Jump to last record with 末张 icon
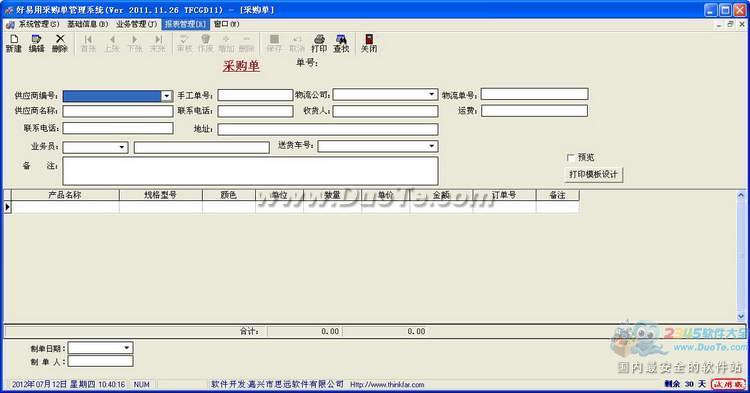The height and width of the screenshot is (393, 750). tap(158, 43)
